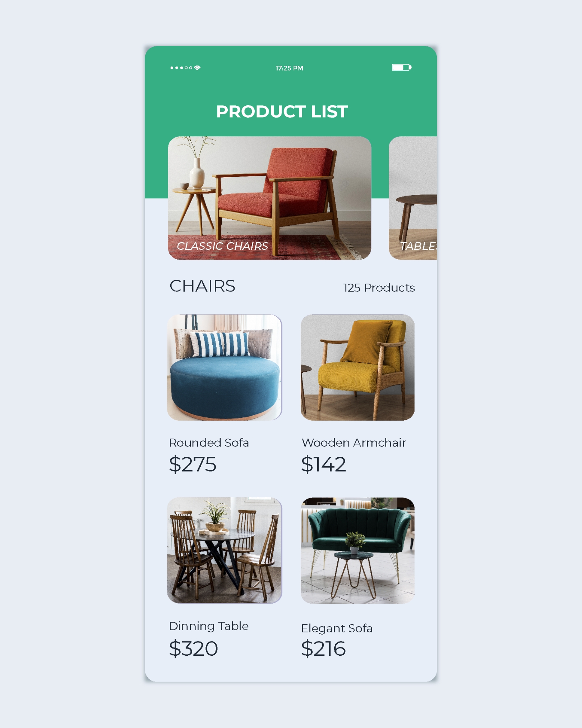Select the CHAIRS section heading

[x=202, y=286]
